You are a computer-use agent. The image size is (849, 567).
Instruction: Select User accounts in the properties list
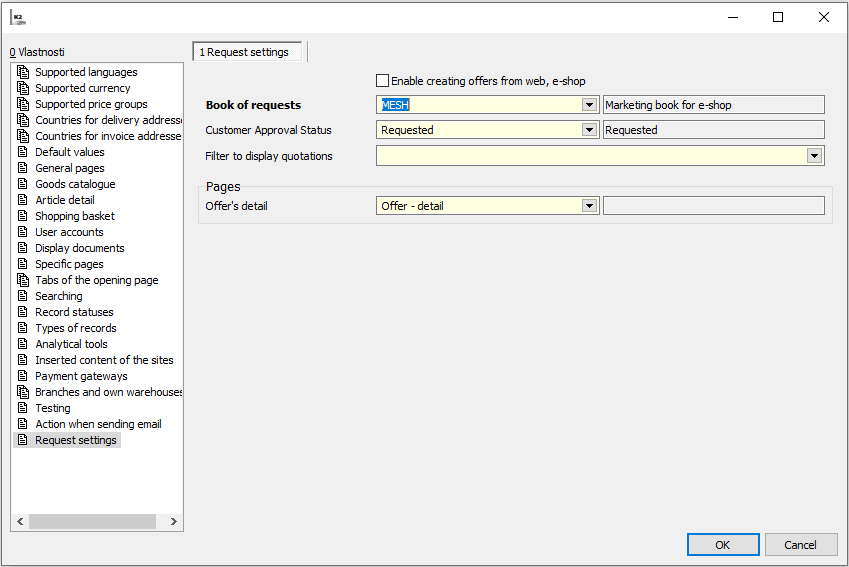(x=69, y=232)
